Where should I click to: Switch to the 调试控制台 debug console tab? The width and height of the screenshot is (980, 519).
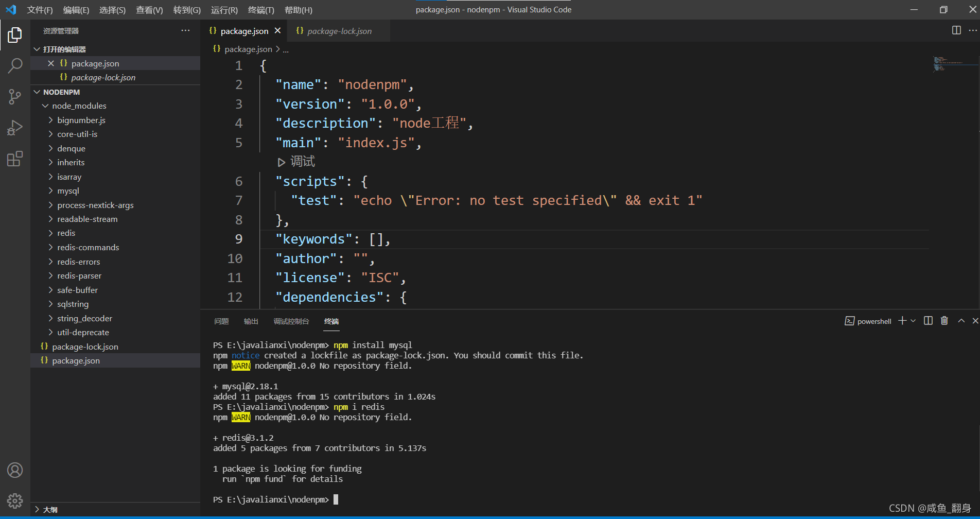291,321
